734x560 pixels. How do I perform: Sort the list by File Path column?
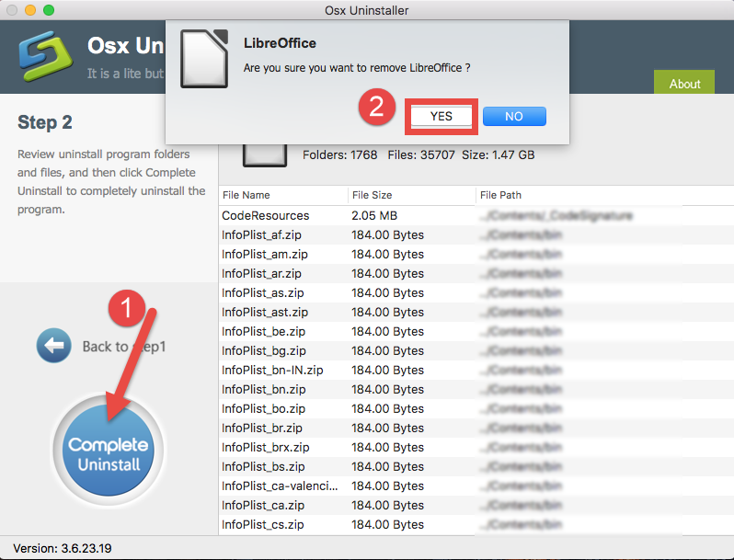605,195
